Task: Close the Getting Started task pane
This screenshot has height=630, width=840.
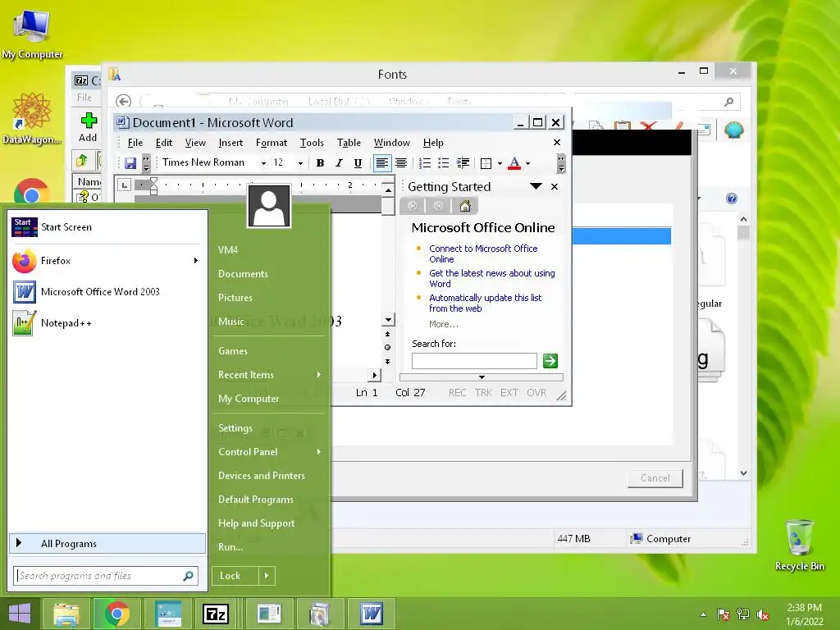Action: click(555, 186)
